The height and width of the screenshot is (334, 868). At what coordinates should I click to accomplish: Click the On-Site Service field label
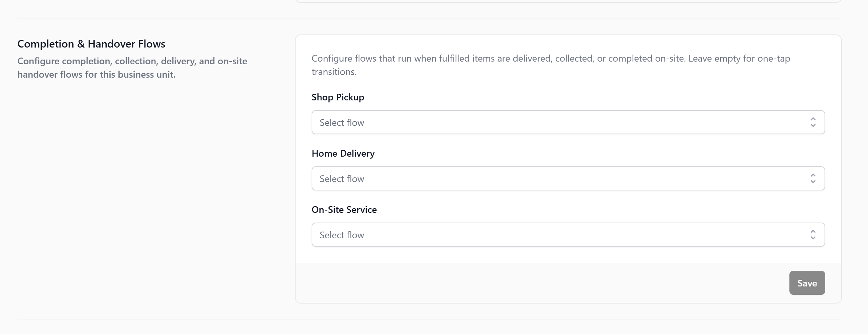(344, 210)
